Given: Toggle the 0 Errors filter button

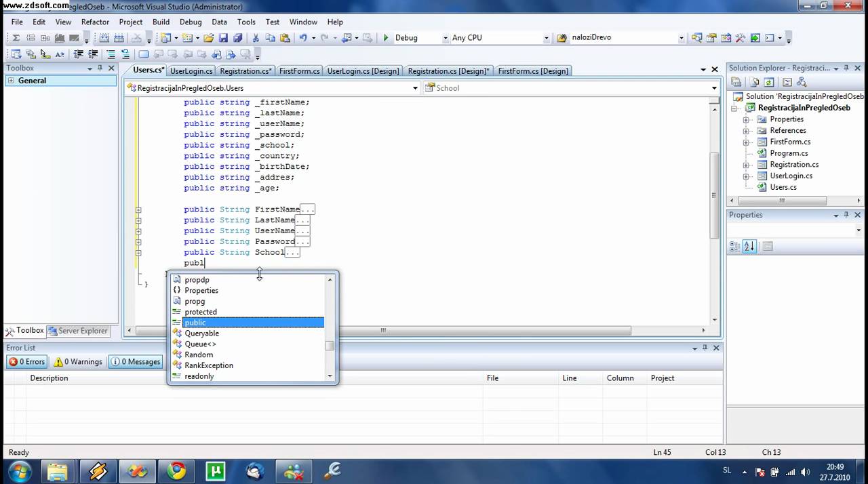Looking at the screenshot, I should [x=26, y=362].
